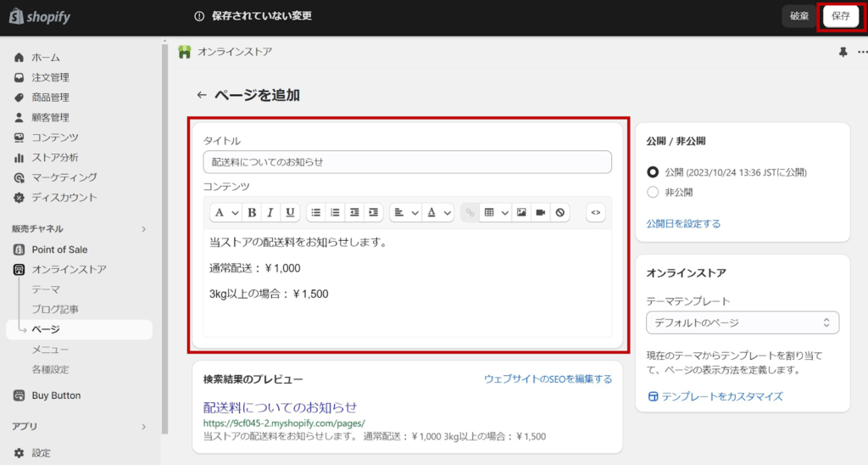Click the Shopify logo in header
Viewport: 868px width, 465px height.
40,16
